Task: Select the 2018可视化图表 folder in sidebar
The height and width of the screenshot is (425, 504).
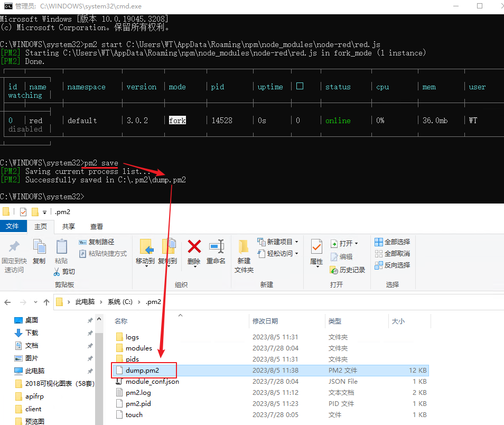Action: tap(54, 383)
